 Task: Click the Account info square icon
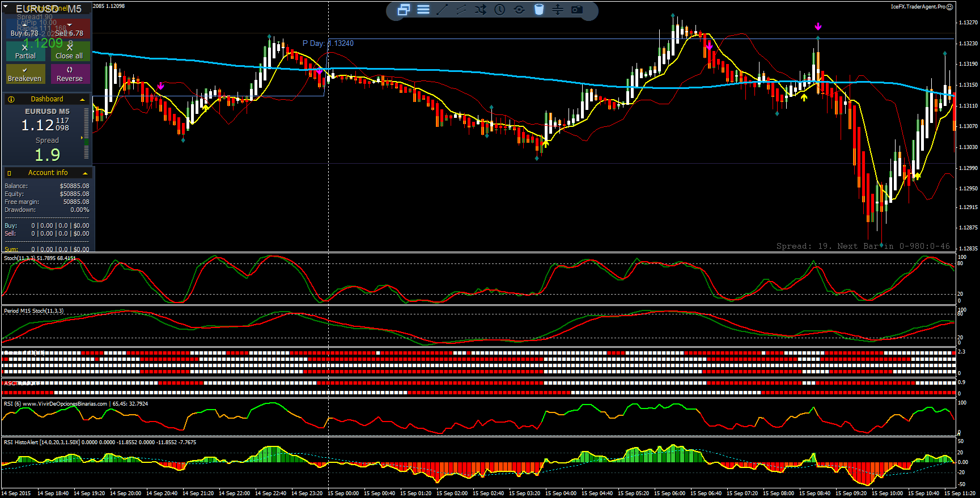pos(10,173)
